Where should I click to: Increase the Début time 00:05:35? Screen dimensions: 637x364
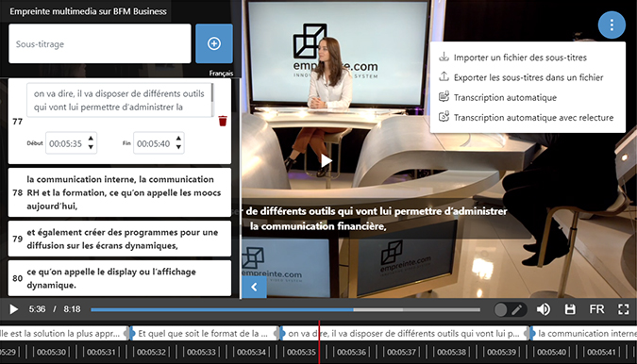pyautogui.click(x=91, y=138)
